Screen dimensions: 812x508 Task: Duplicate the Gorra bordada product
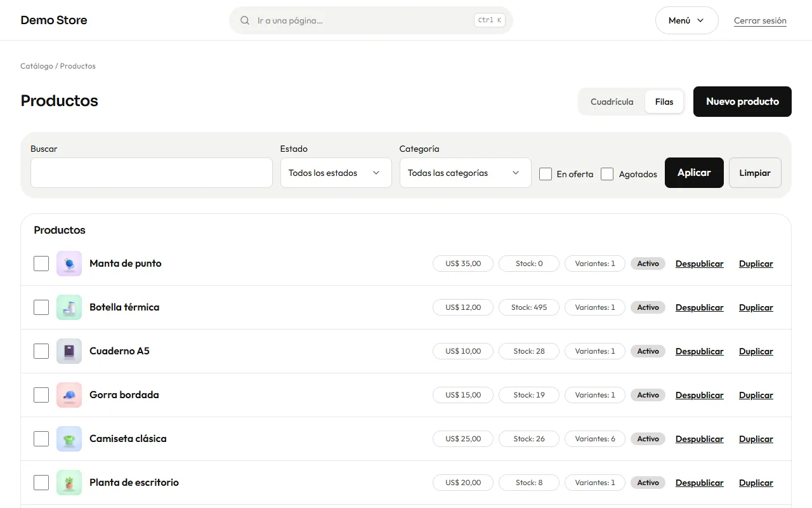pyautogui.click(x=756, y=396)
